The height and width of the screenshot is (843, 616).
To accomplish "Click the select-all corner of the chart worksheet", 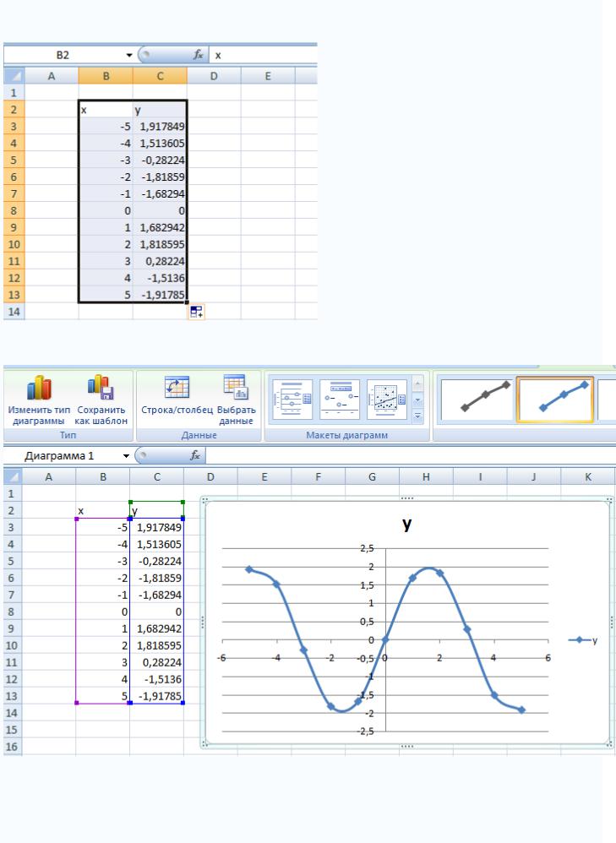I will click(13, 476).
